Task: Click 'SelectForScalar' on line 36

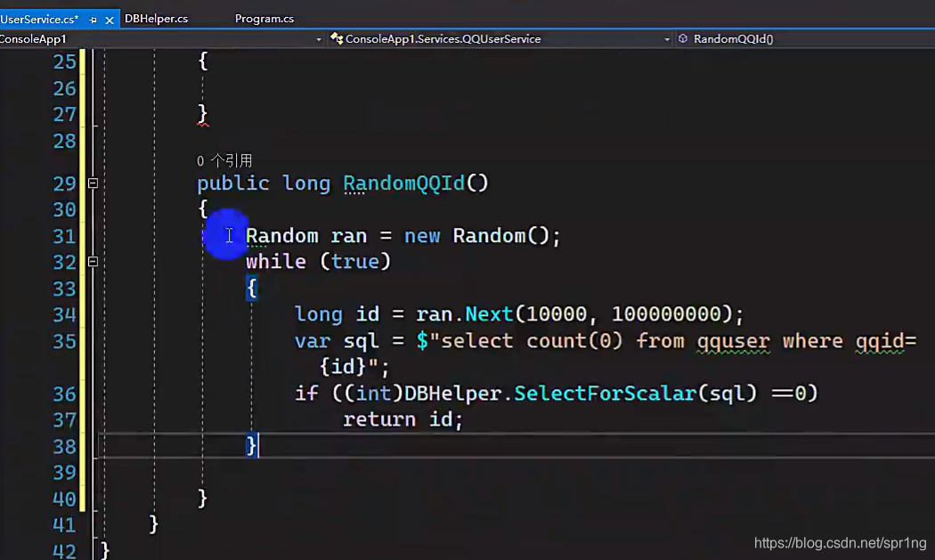Action: 606,394
